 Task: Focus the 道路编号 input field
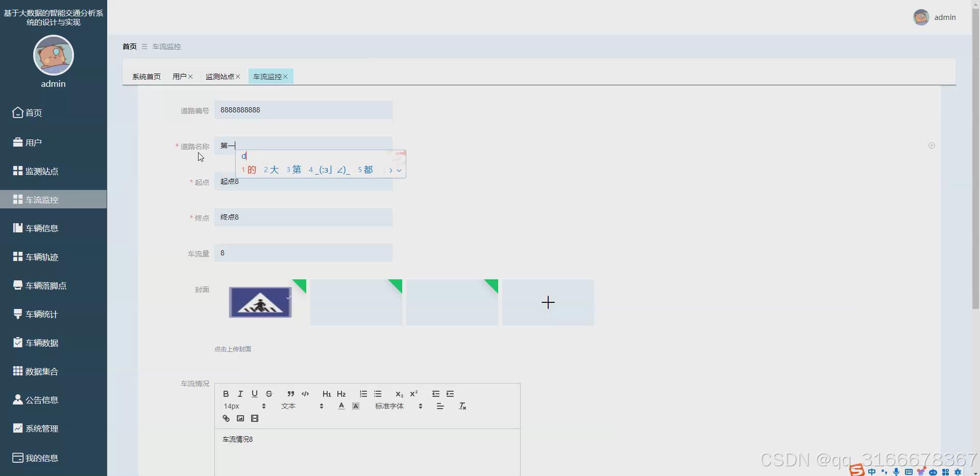click(303, 110)
